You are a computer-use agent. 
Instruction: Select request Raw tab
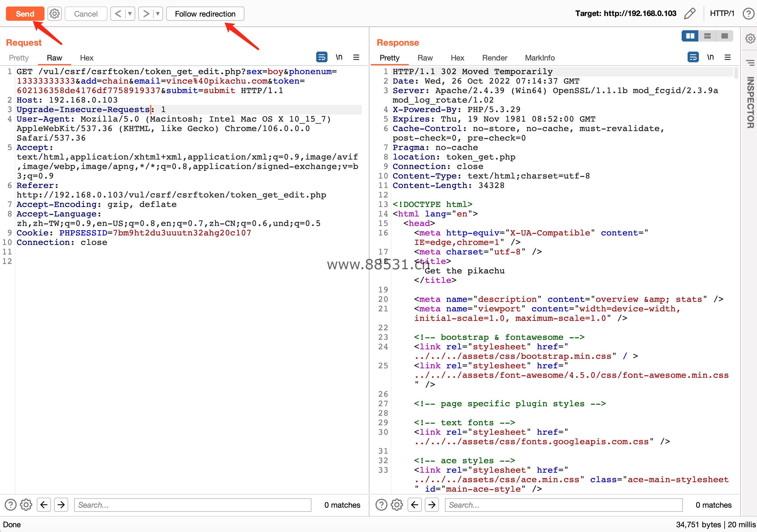click(x=54, y=58)
